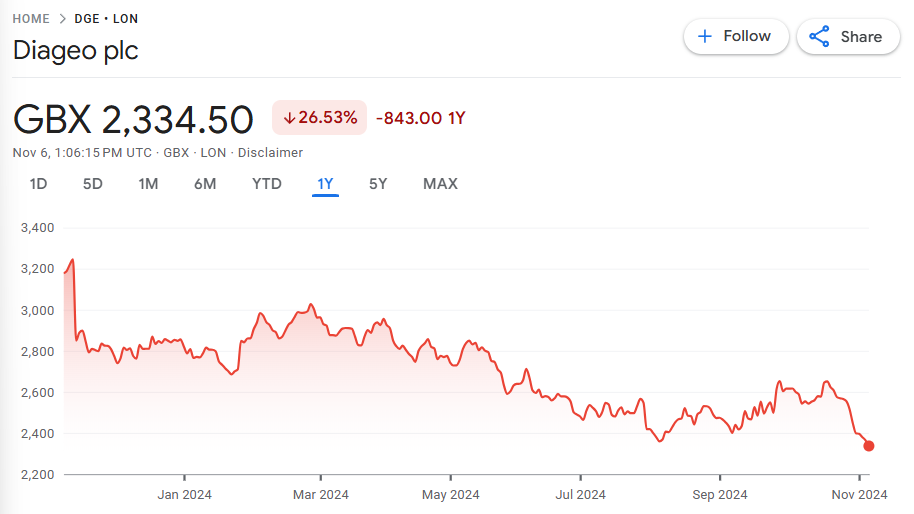Select the 1D time range
This screenshot has width=914, height=514.
(38, 184)
